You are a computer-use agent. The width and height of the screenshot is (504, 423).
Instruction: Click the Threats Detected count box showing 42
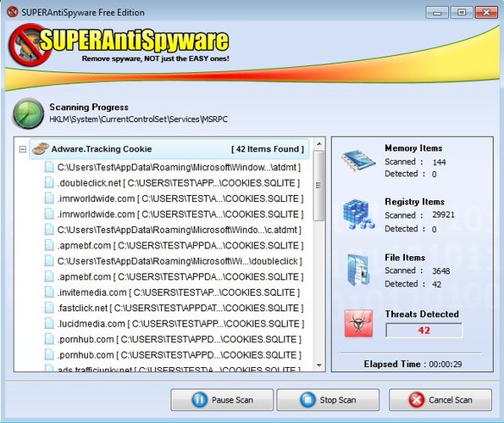[424, 331]
